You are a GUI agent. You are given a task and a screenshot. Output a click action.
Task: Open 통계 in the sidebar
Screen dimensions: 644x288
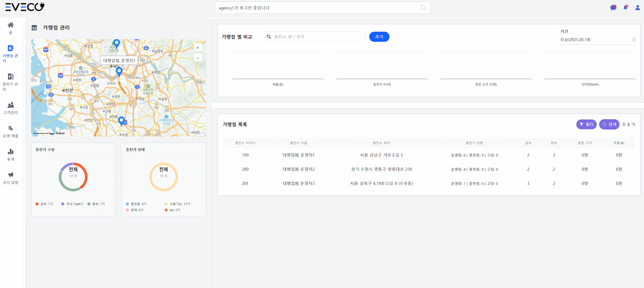(x=10, y=154)
